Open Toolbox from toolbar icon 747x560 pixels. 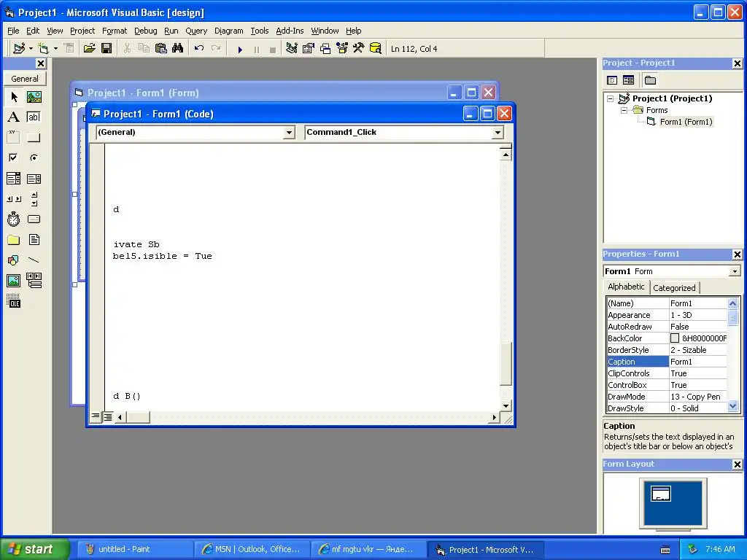359,49
